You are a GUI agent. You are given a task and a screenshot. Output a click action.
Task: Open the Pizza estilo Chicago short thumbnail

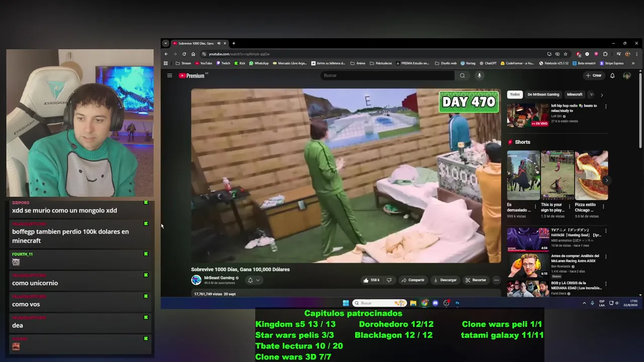591,175
